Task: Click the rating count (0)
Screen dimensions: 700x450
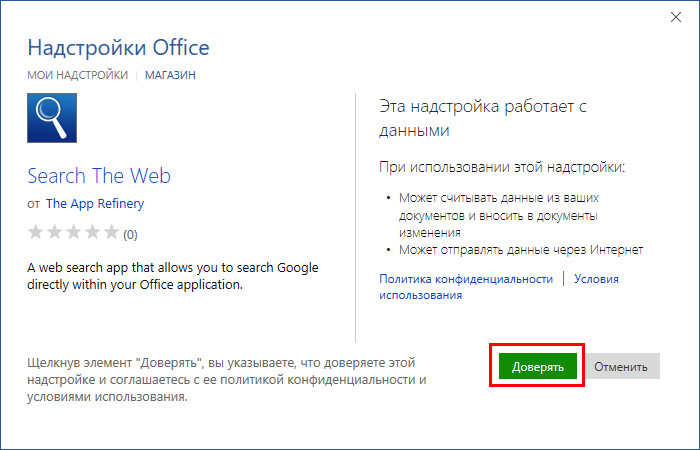Action: tap(130, 234)
